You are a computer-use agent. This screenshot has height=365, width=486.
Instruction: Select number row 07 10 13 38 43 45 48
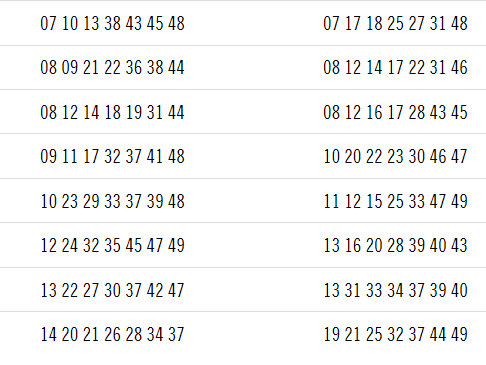pos(112,23)
